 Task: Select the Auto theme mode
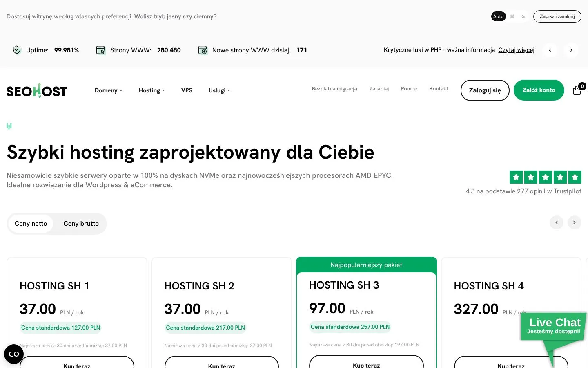(x=498, y=16)
